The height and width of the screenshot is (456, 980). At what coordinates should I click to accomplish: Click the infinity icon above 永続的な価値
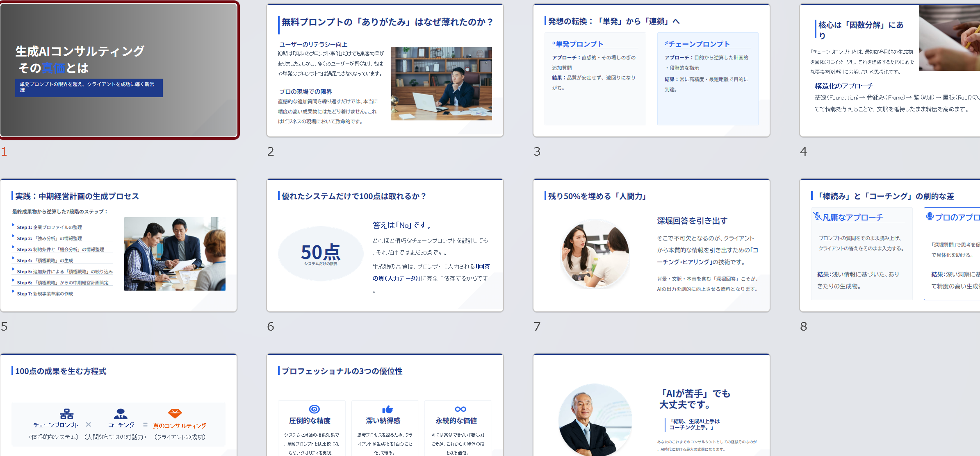460,409
